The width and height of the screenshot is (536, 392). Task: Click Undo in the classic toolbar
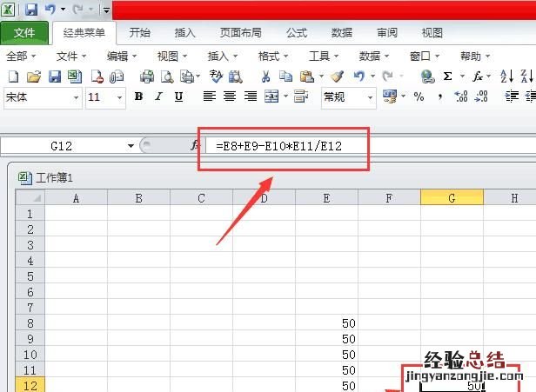pyautogui.click(x=359, y=76)
